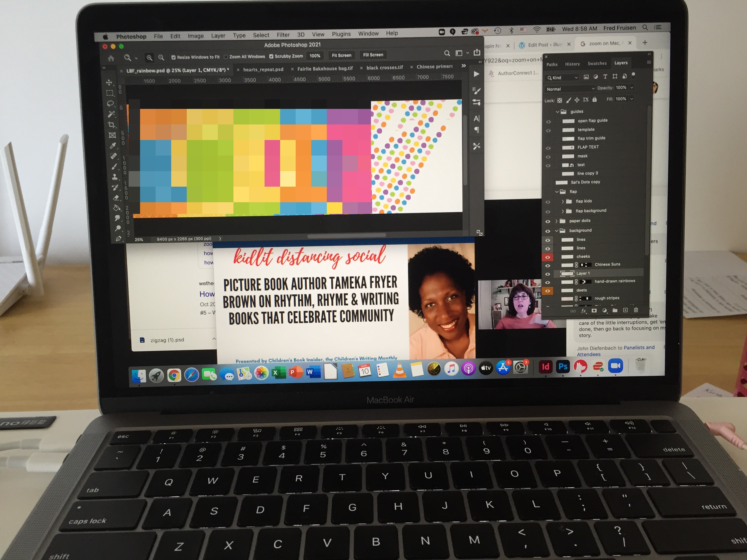Open the Filter menu
The height and width of the screenshot is (560, 747).
[x=283, y=35]
